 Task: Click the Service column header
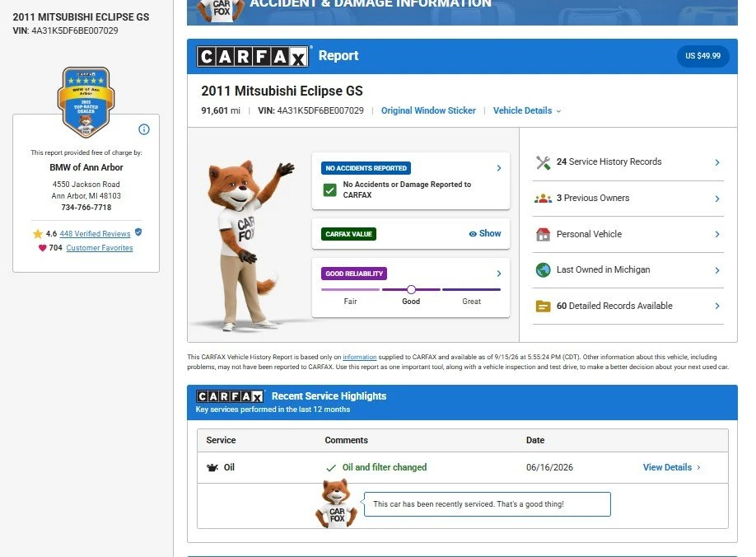click(x=221, y=440)
